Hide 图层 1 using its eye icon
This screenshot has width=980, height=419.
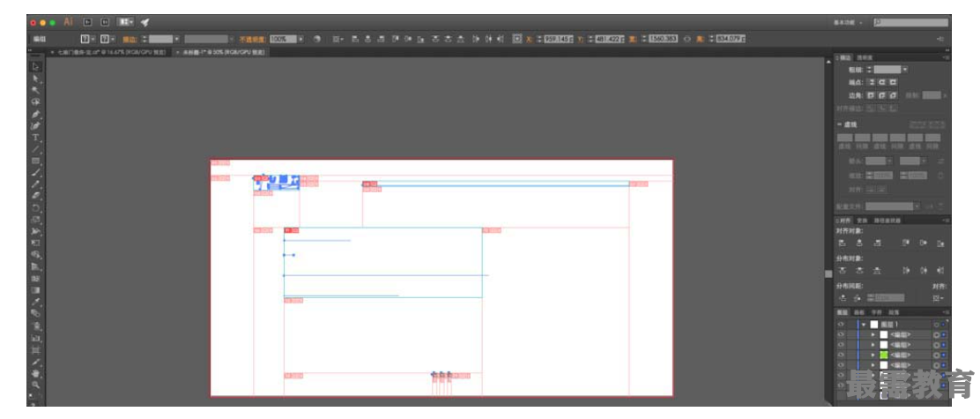pos(841,325)
